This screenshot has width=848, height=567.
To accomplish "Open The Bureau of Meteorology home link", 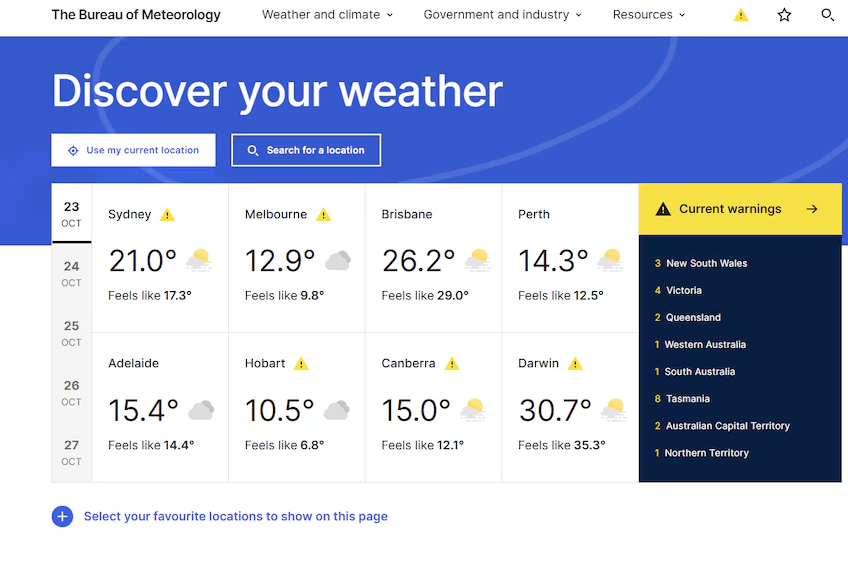I will [136, 15].
